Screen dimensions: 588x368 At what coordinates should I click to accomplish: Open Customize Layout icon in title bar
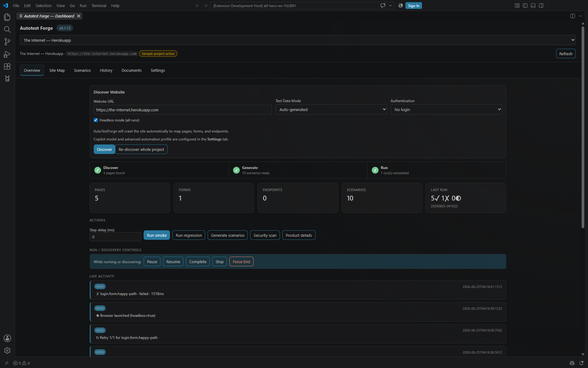pos(517,6)
